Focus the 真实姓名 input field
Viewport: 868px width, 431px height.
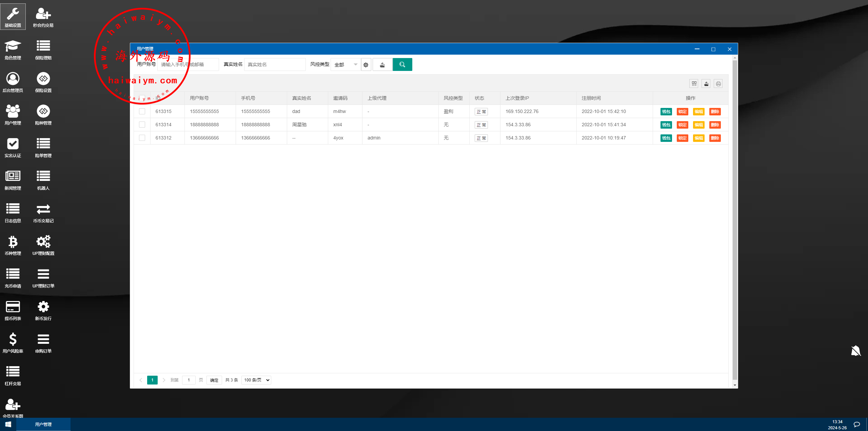point(275,64)
